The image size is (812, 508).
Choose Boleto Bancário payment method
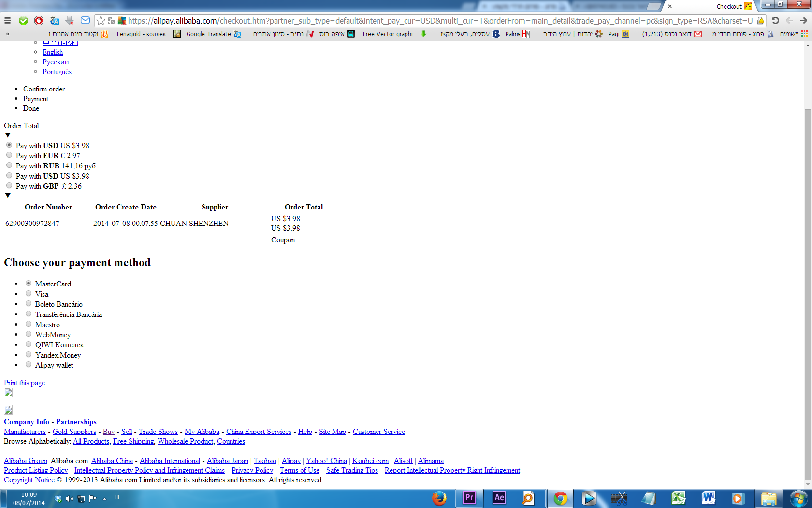pyautogui.click(x=29, y=303)
